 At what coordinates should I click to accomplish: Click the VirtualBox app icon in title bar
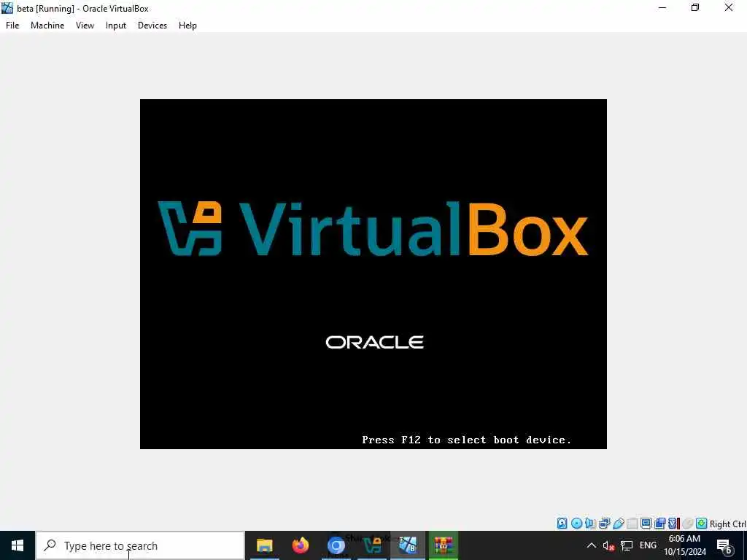(7, 8)
